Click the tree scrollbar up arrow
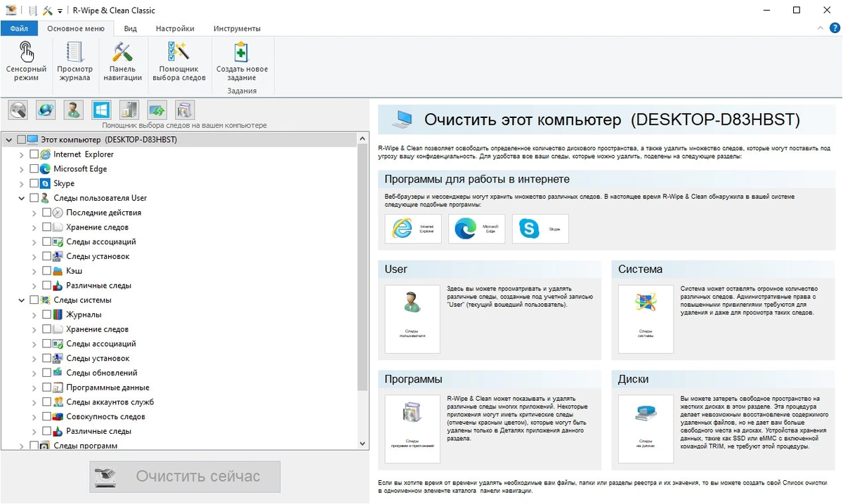Image resolution: width=843 pixels, height=504 pixels. tap(363, 140)
